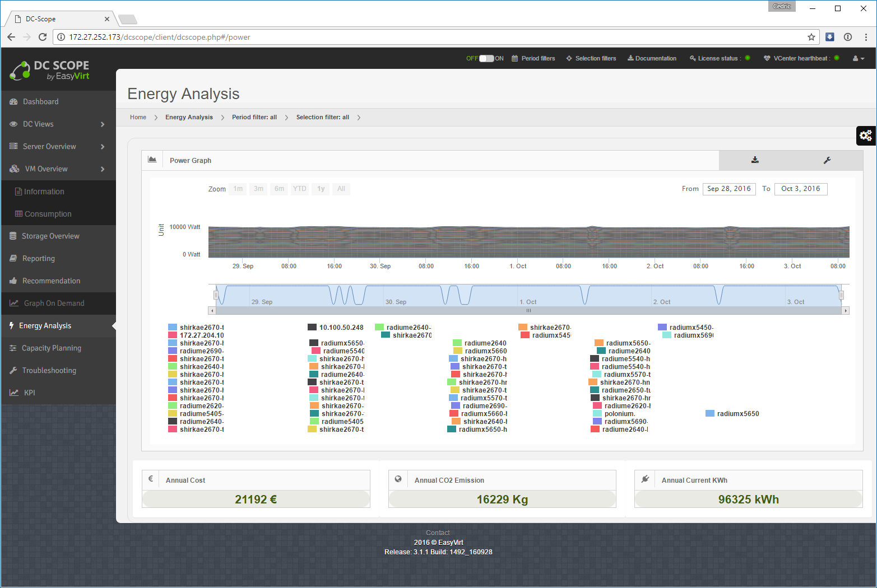This screenshot has width=877, height=588.
Task: Expand the DC Views submenu
Action: coord(103,124)
